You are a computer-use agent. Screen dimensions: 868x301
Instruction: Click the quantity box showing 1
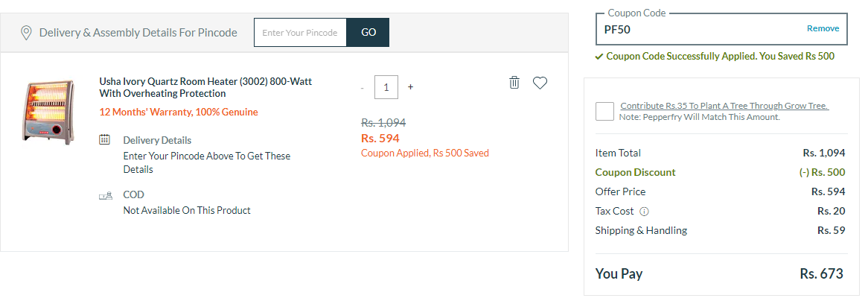coord(386,88)
